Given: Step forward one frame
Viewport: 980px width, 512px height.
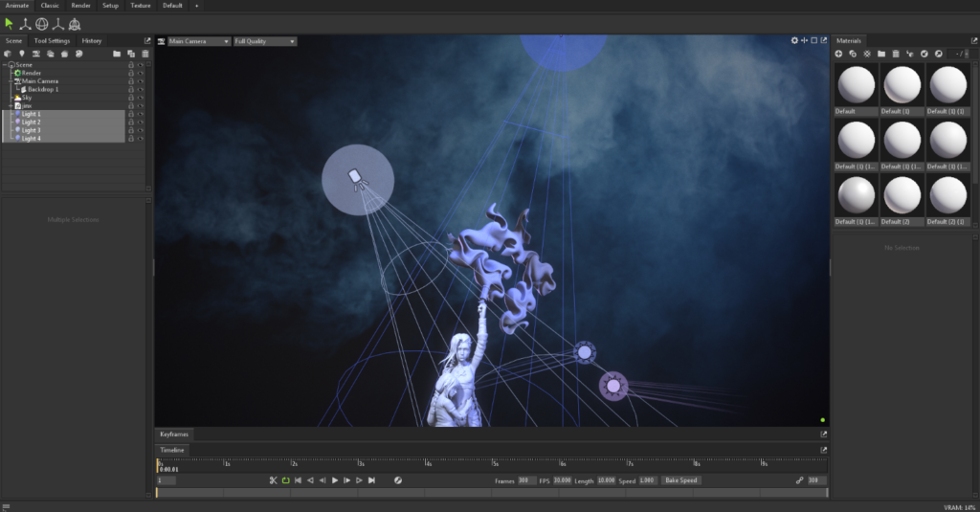Looking at the screenshot, I should pyautogui.click(x=346, y=480).
